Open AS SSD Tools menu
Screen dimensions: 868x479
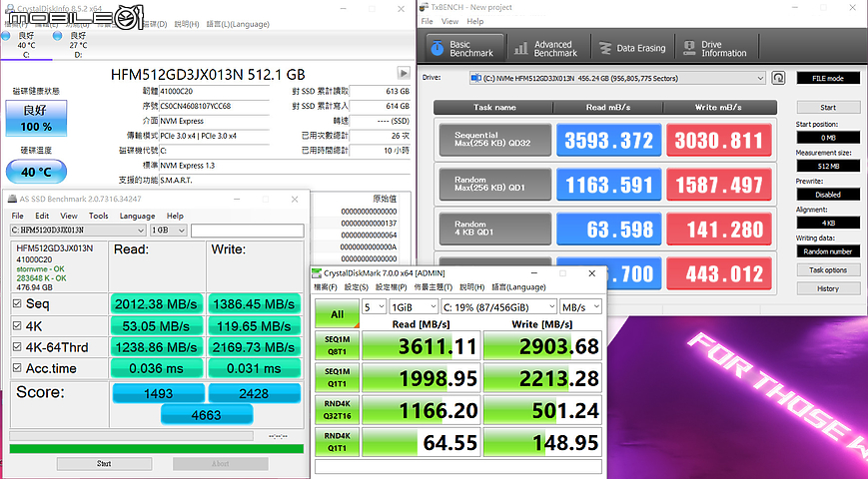[x=99, y=216]
